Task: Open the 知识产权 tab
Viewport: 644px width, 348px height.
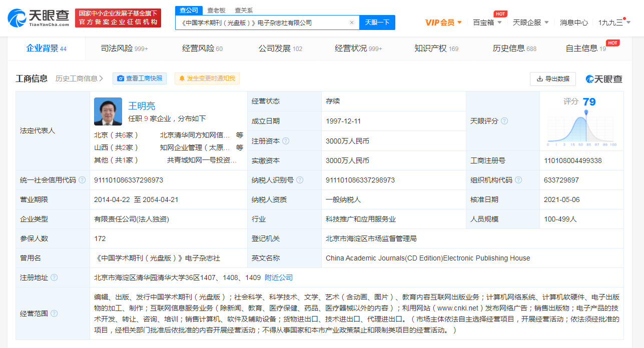Action: (x=436, y=48)
